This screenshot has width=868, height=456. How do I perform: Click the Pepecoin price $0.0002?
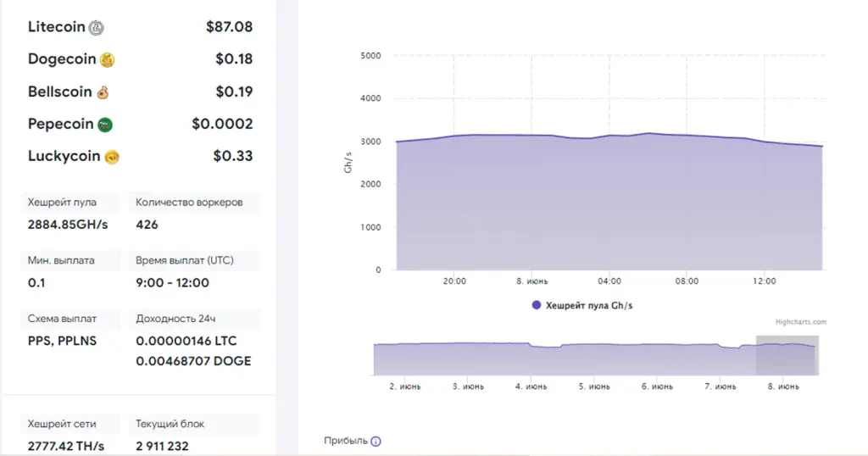223,124
